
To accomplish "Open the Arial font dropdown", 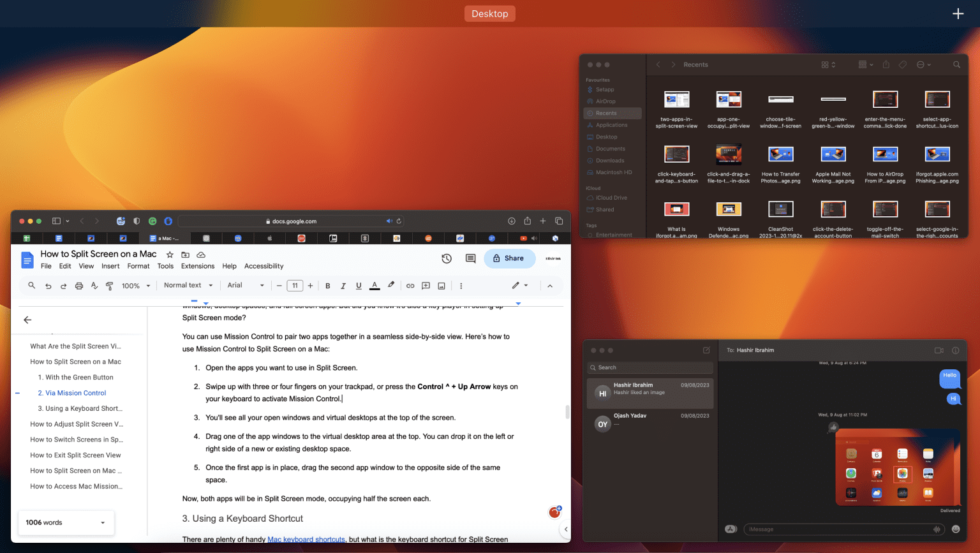I will 246,285.
